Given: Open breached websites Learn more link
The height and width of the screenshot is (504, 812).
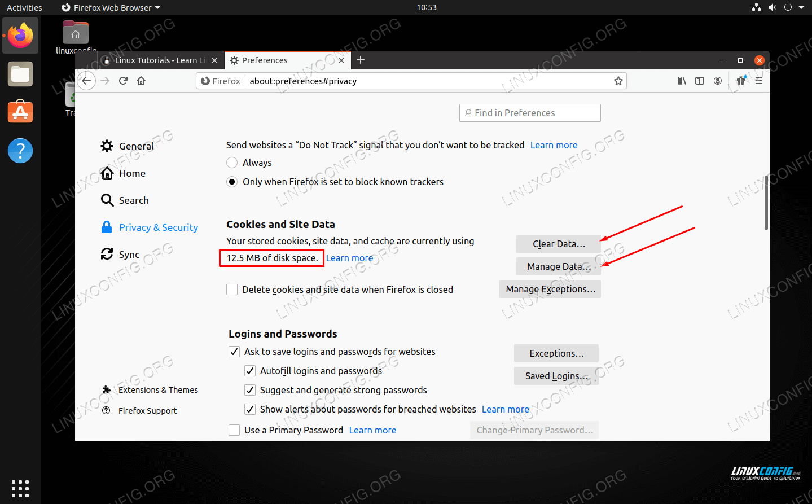Looking at the screenshot, I should pyautogui.click(x=505, y=409).
